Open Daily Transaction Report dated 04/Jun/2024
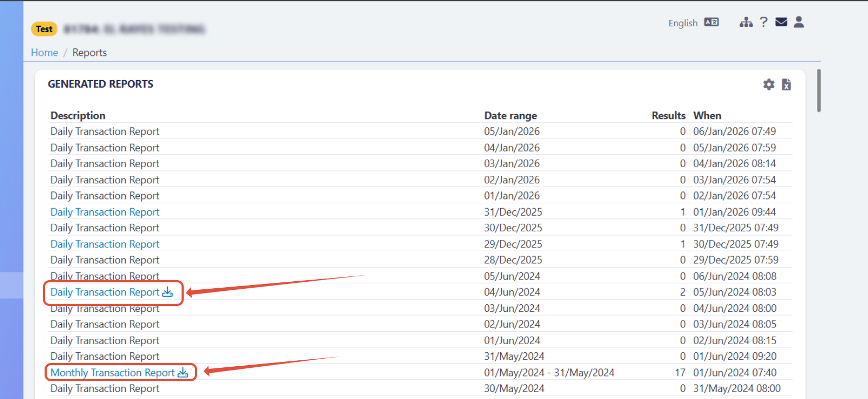868x399 pixels. [105, 292]
